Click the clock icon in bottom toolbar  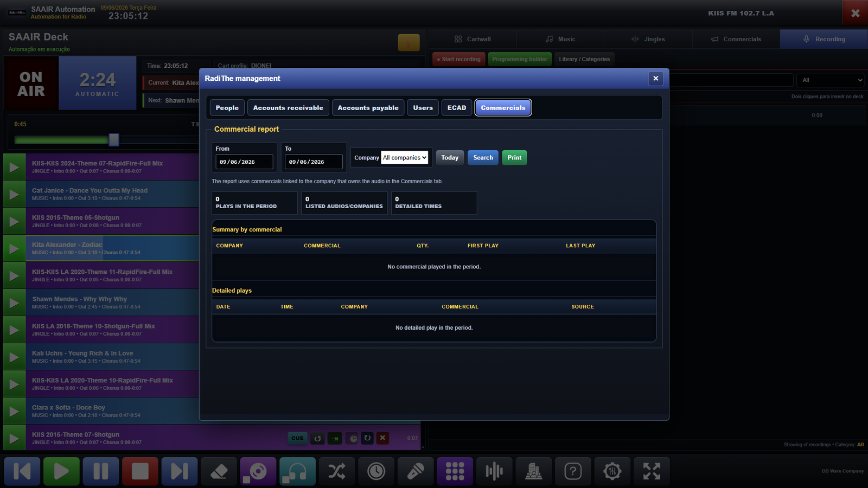click(376, 471)
